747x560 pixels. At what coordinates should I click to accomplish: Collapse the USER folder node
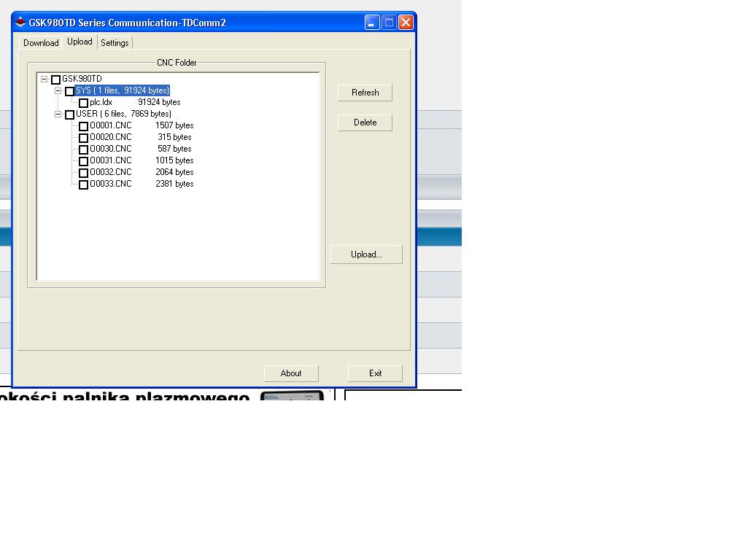click(58, 114)
